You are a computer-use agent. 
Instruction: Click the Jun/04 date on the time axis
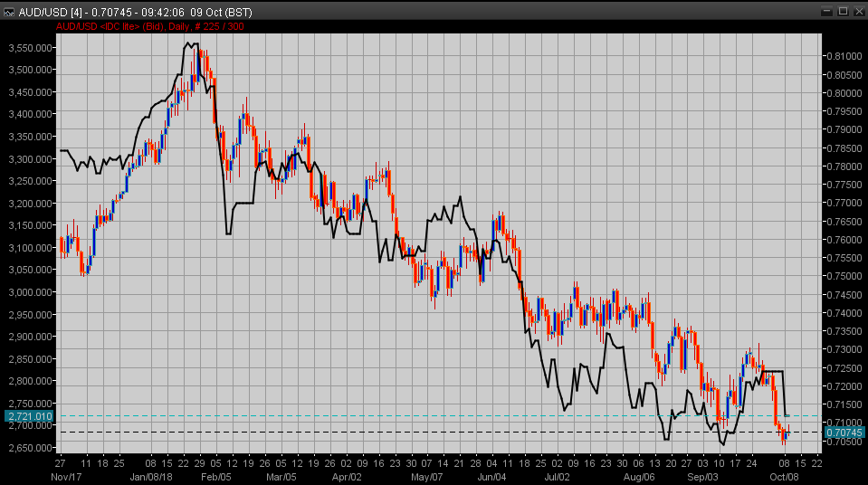coord(491,475)
